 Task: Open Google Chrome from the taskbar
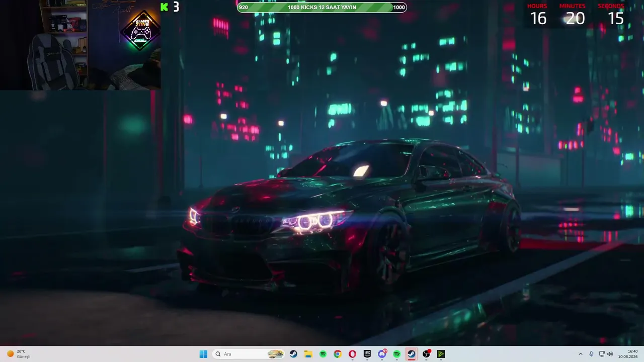[x=338, y=354]
